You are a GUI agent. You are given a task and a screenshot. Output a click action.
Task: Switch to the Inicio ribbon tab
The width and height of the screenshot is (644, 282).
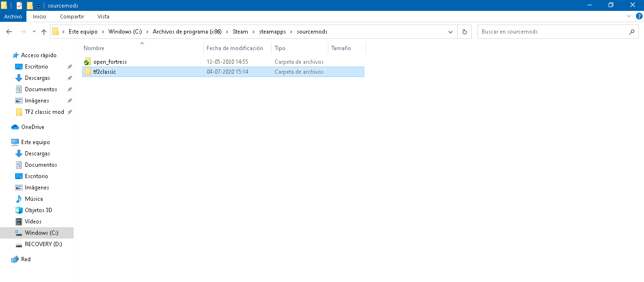click(x=40, y=17)
